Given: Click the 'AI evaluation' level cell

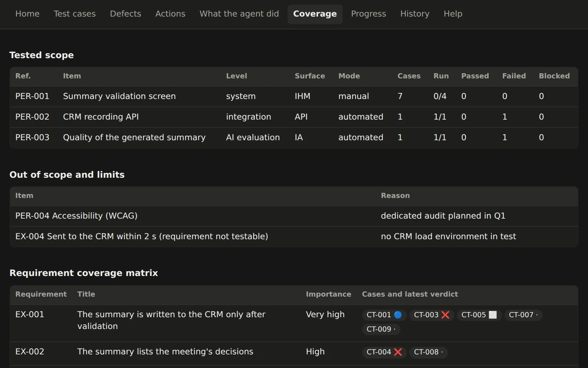Looking at the screenshot, I should click(253, 138).
